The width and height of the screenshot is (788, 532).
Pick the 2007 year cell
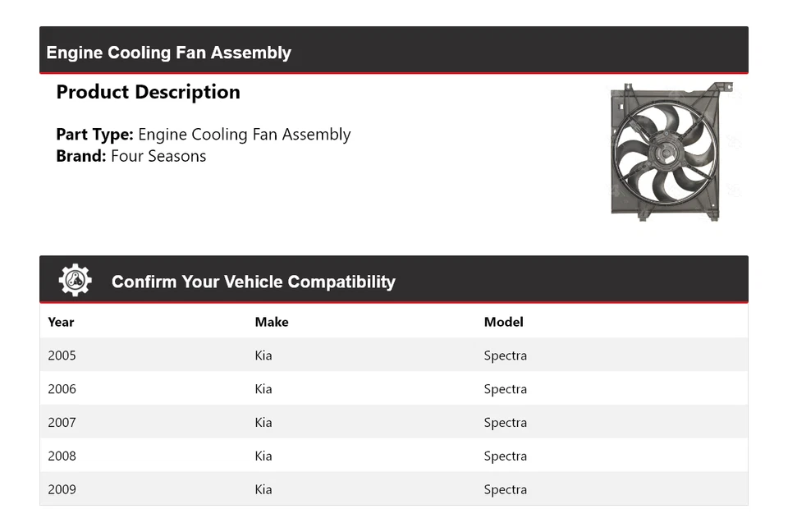[62, 423]
